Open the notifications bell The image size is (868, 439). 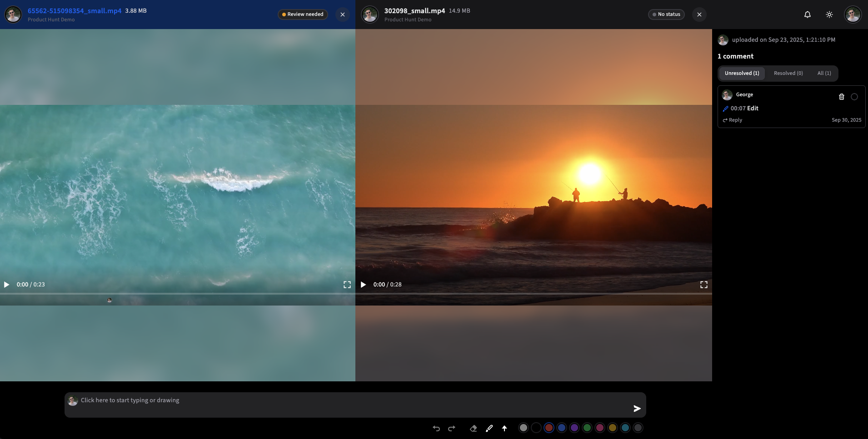click(807, 15)
